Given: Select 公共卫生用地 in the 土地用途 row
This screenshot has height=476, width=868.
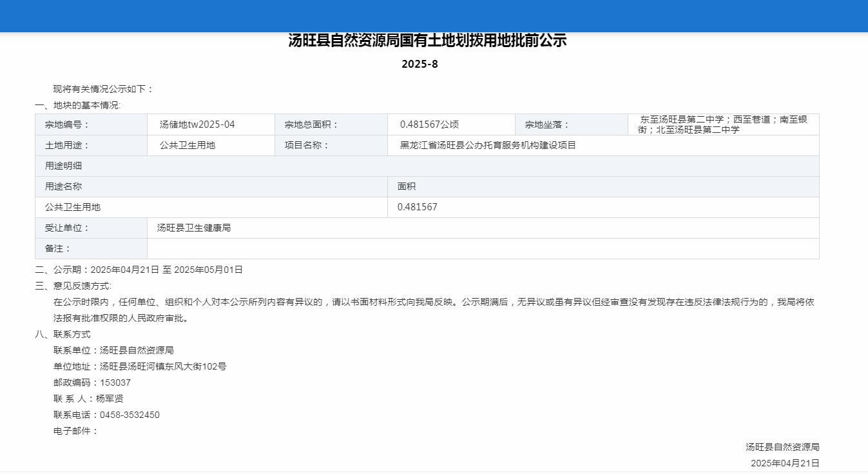Looking at the screenshot, I should click(188, 145).
